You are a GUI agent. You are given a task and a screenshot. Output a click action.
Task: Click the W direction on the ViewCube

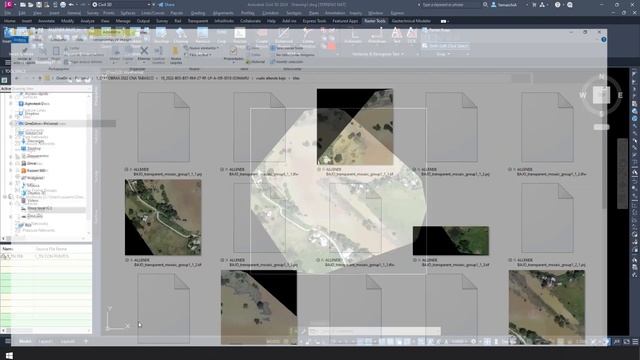pyautogui.click(x=582, y=95)
